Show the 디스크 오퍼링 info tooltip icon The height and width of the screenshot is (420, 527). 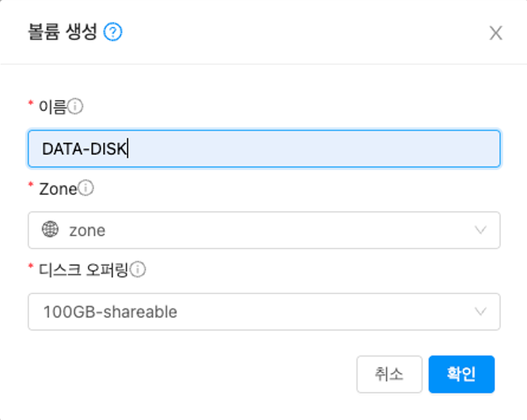(x=138, y=269)
